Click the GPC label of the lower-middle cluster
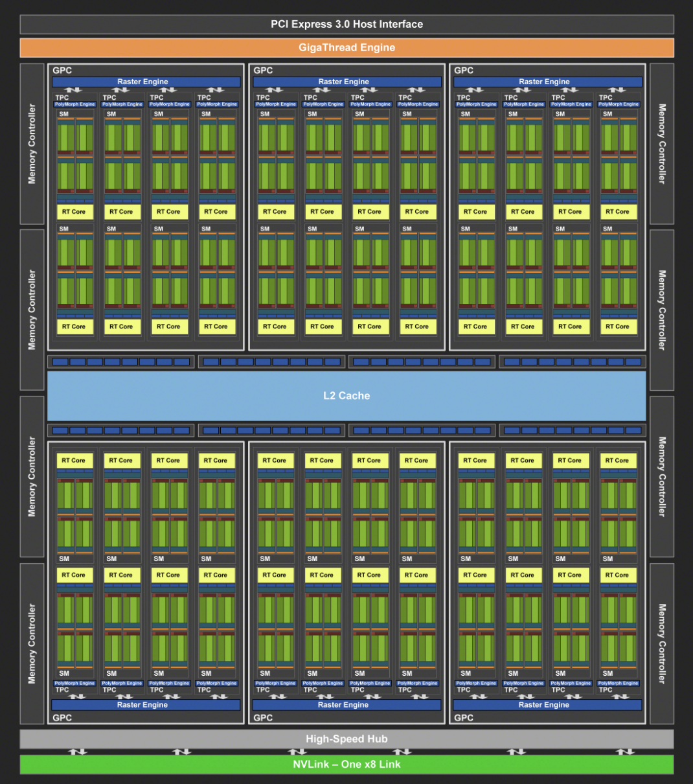693x784 pixels. pyautogui.click(x=263, y=717)
